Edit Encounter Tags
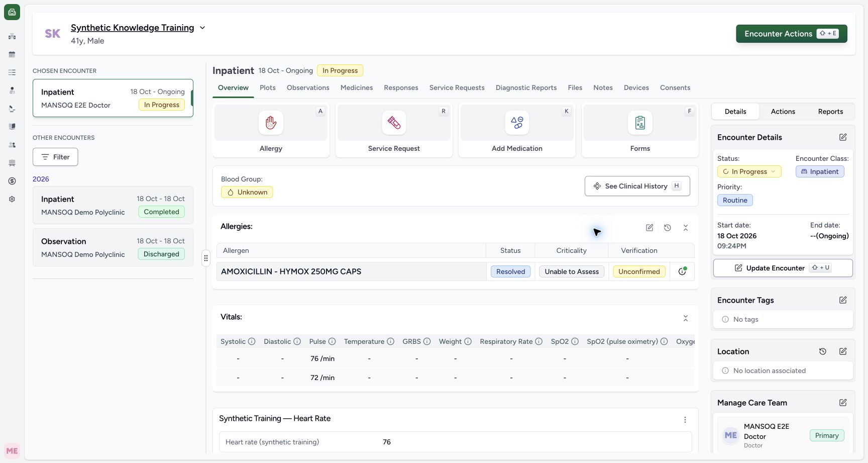 (843, 300)
